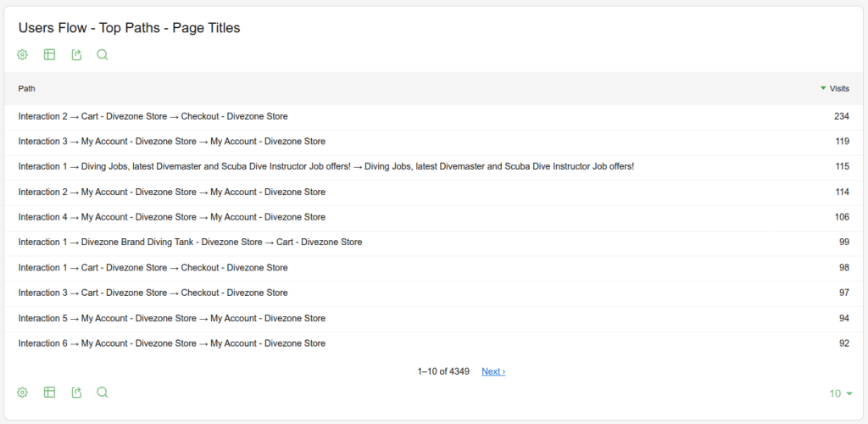Go to the Next page link
Screen dimensions: 868x424
click(493, 371)
